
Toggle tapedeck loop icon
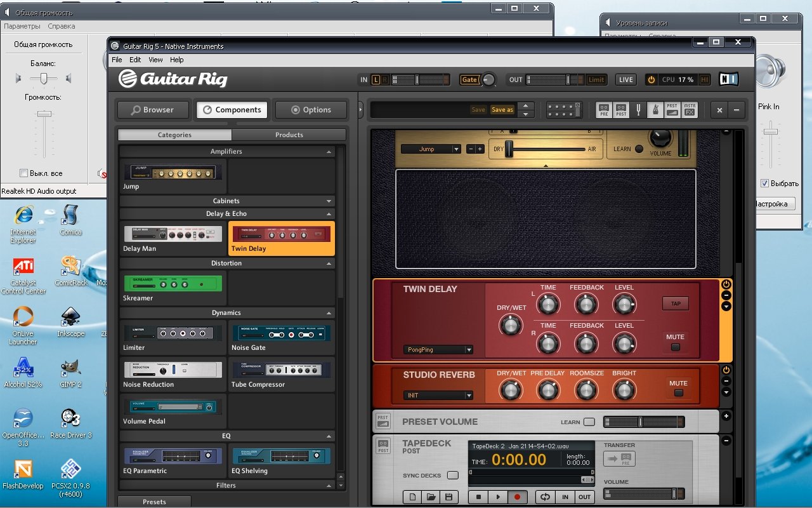click(x=544, y=497)
